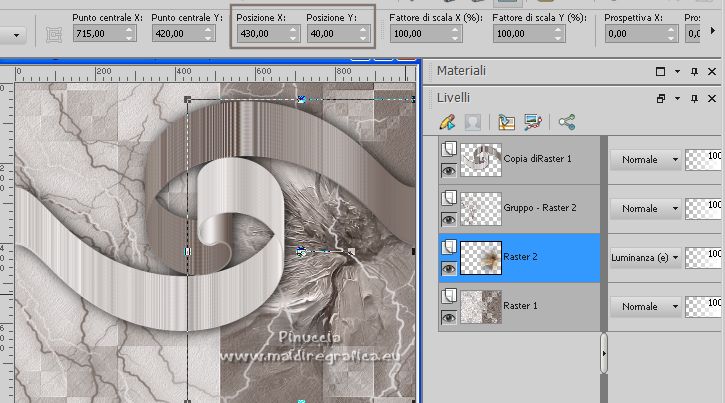Image resolution: width=725 pixels, height=403 pixels.
Task: Click the rotation pivot point on the canvas
Action: coord(301,251)
